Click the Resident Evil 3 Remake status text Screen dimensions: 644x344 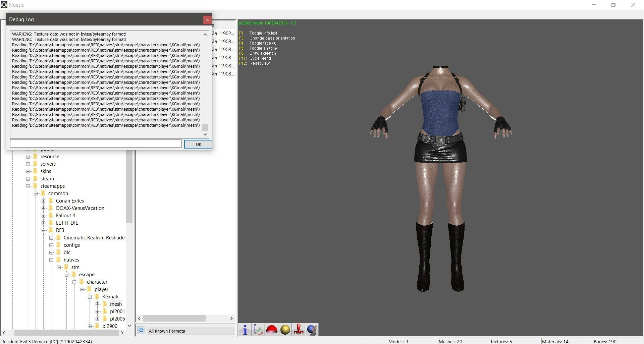pos(47,341)
